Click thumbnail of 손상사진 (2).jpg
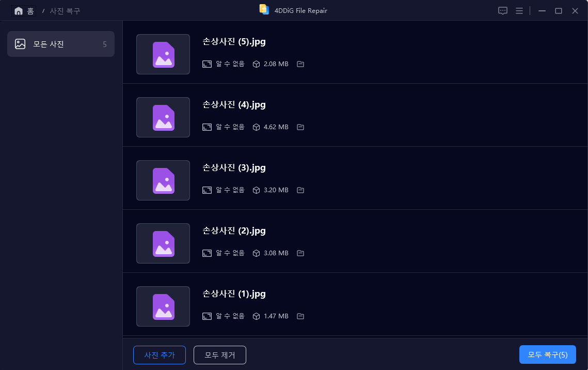This screenshot has height=370, width=588. click(x=163, y=243)
